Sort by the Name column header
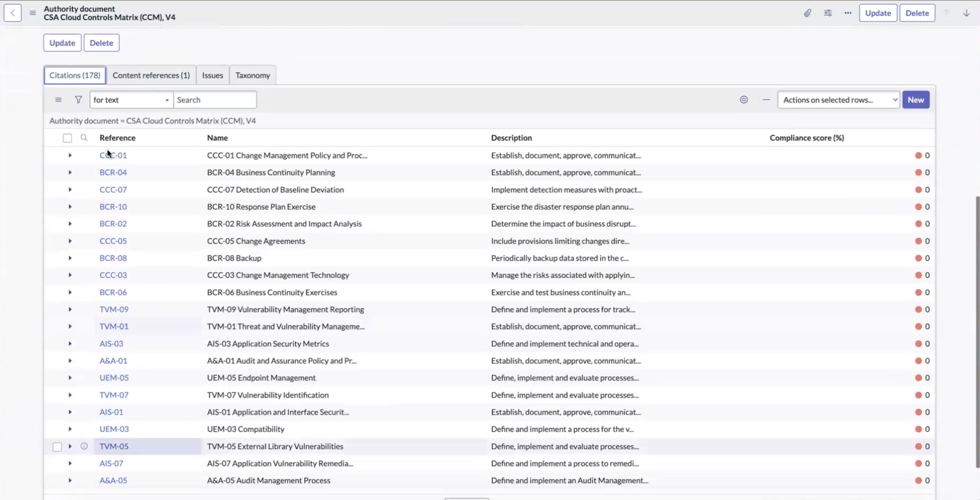 [x=218, y=138]
